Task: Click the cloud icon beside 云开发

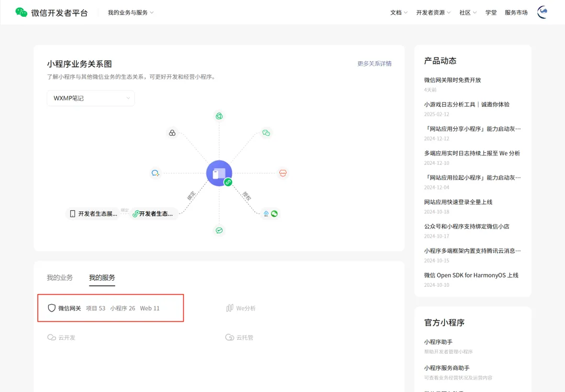Action: (x=51, y=337)
